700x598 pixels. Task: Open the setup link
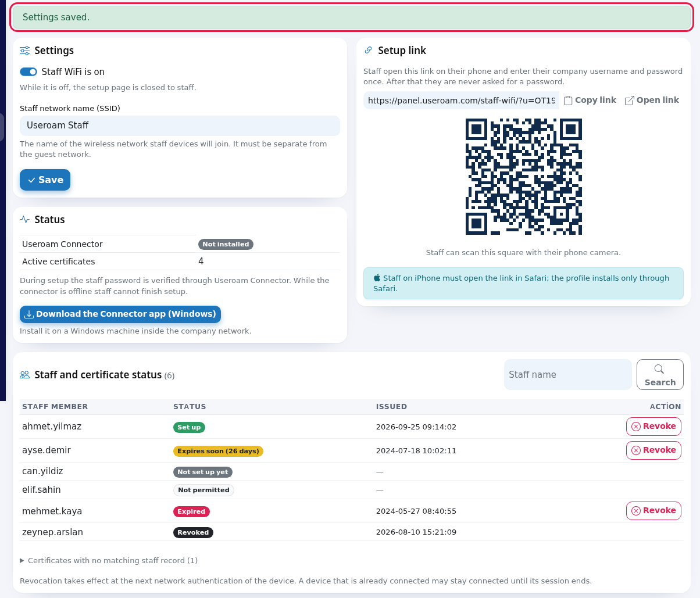pyautogui.click(x=652, y=100)
